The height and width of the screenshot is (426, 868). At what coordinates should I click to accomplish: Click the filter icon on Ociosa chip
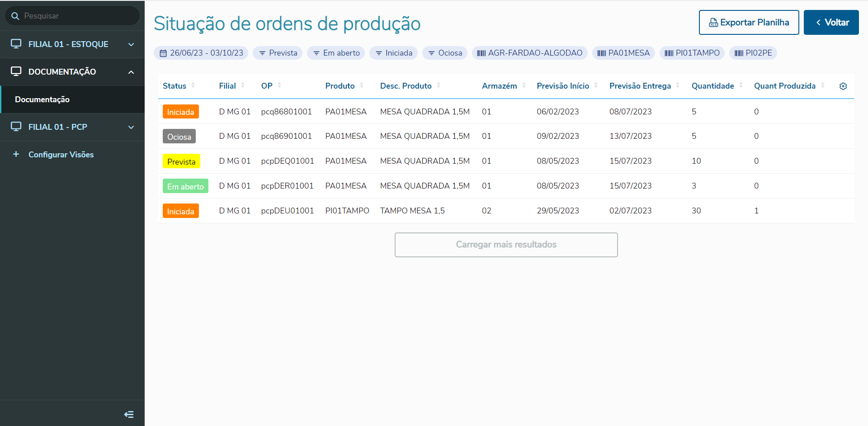point(431,53)
